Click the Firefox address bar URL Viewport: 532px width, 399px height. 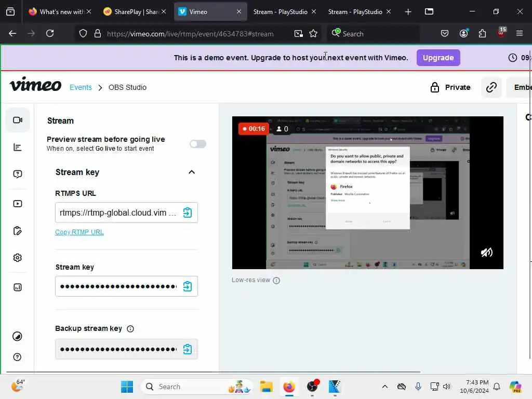tap(190, 34)
